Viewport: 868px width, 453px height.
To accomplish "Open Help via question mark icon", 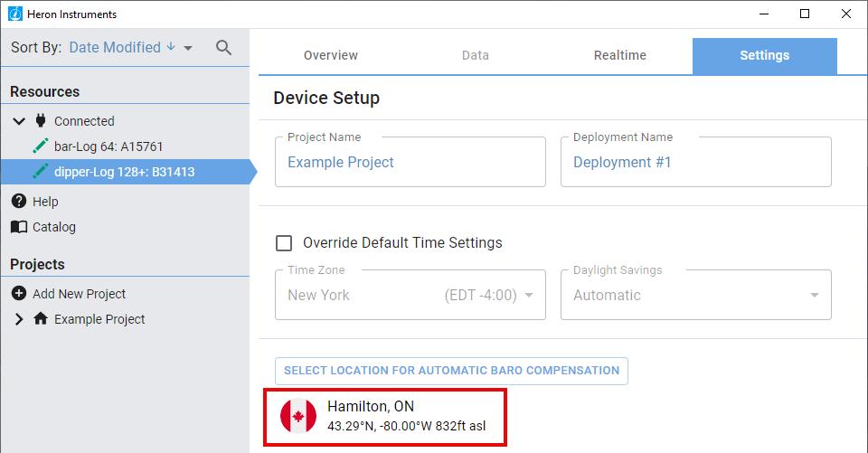I will coord(19,201).
